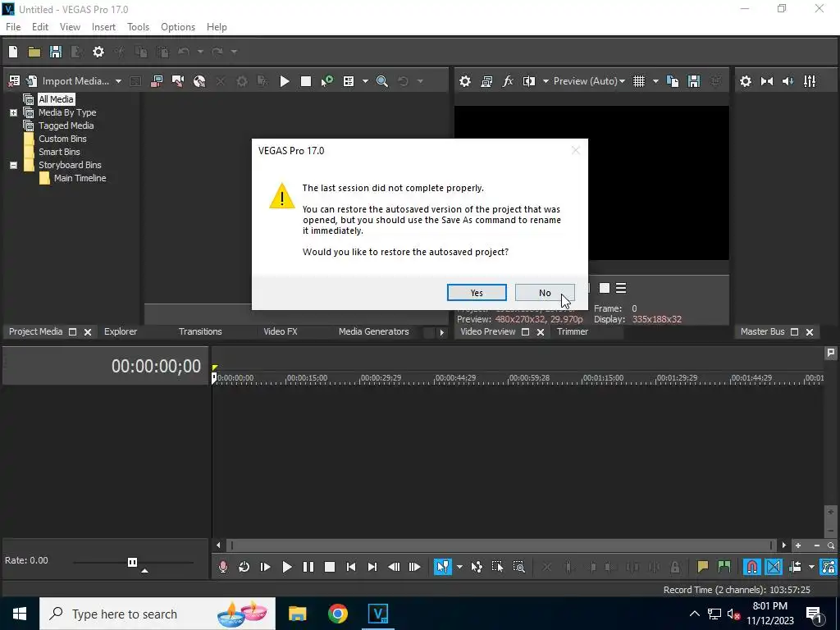Select the Selection Edit tool
Screen dimensions: 840x630
498,567
